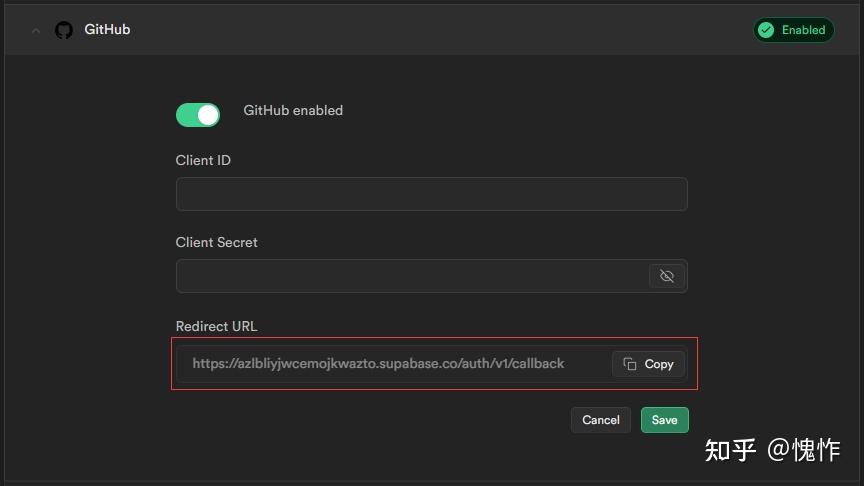Click the green checkmark in Enabled badge
This screenshot has width=864, height=486.
pyautogui.click(x=767, y=30)
